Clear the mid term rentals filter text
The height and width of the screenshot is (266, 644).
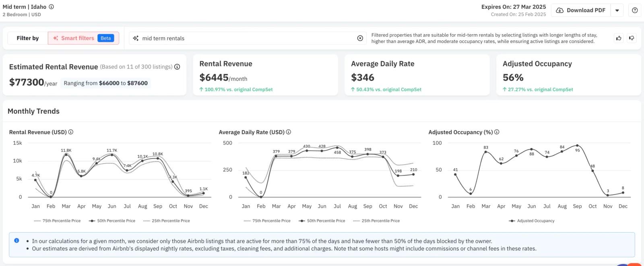coord(360,38)
